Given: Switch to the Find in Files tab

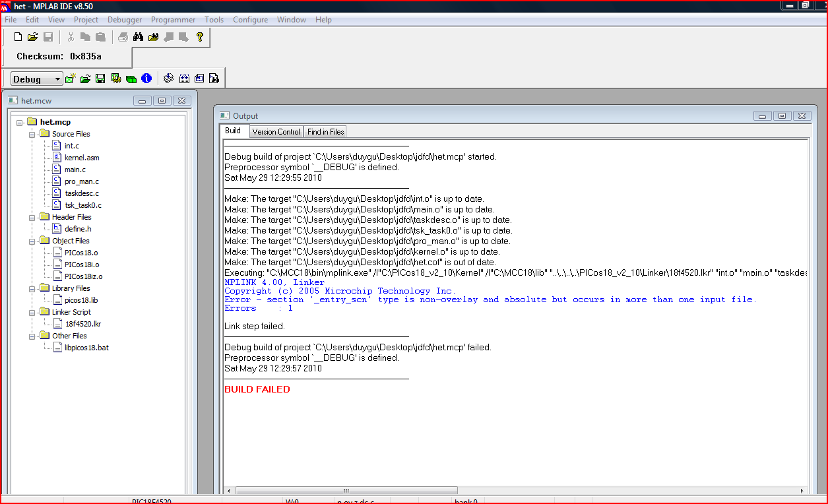Looking at the screenshot, I should tap(325, 132).
